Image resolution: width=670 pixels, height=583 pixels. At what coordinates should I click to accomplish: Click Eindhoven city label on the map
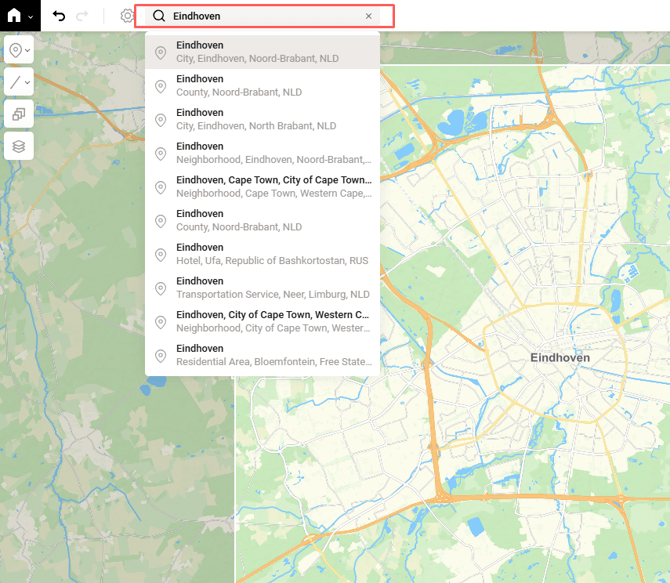tap(559, 357)
